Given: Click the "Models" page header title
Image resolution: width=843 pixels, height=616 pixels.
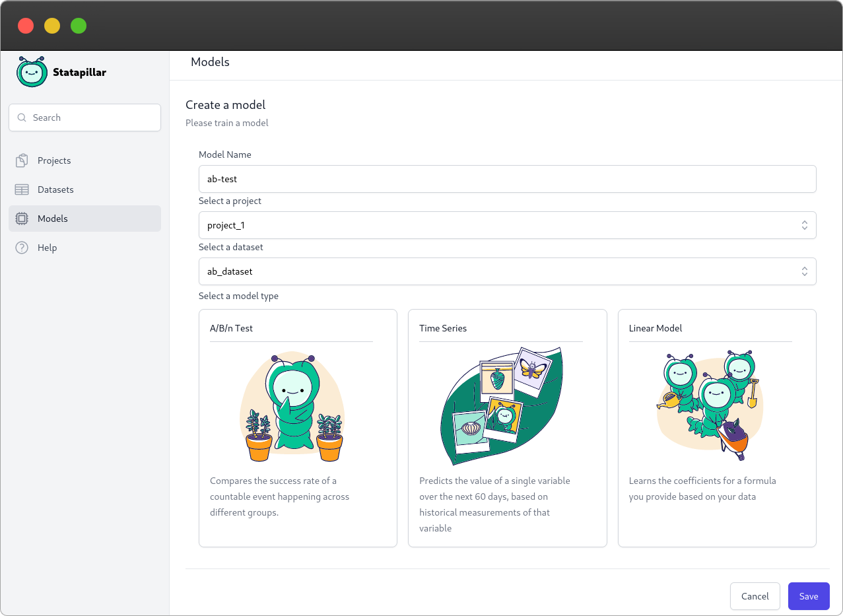Looking at the screenshot, I should [210, 62].
